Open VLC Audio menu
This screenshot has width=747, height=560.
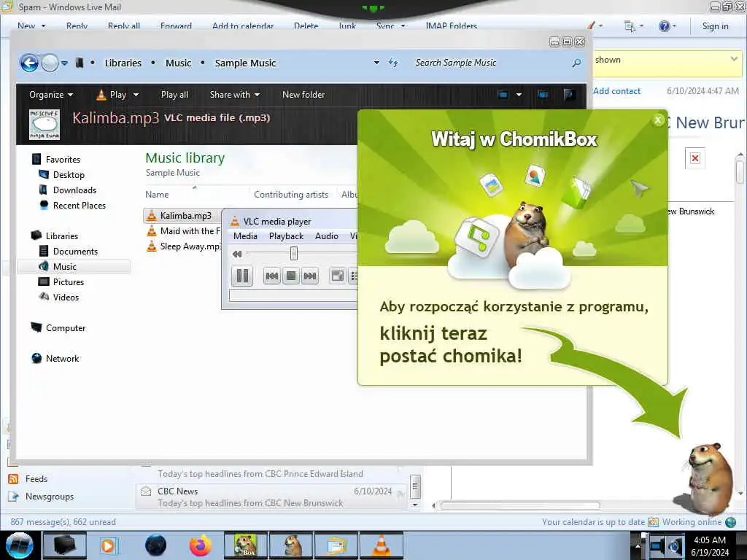327,236
